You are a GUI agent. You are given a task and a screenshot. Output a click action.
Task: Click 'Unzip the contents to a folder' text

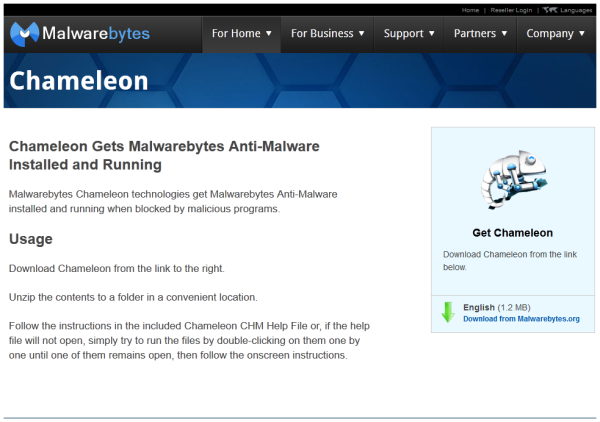(133, 297)
